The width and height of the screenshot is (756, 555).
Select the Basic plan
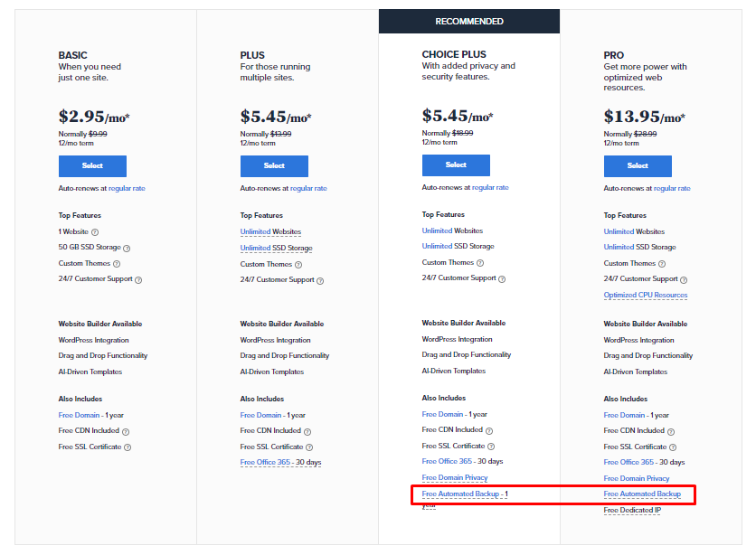coord(92,165)
